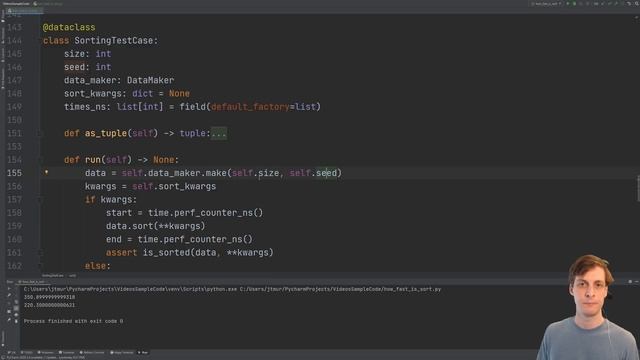Click the print icon in Run panel toolbar
Image resolution: width=640 pixels, height=360 pixels.
(x=16, y=315)
